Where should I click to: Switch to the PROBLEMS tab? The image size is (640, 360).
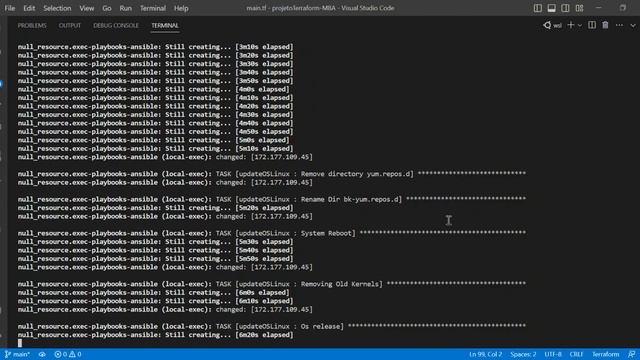[x=32, y=25]
